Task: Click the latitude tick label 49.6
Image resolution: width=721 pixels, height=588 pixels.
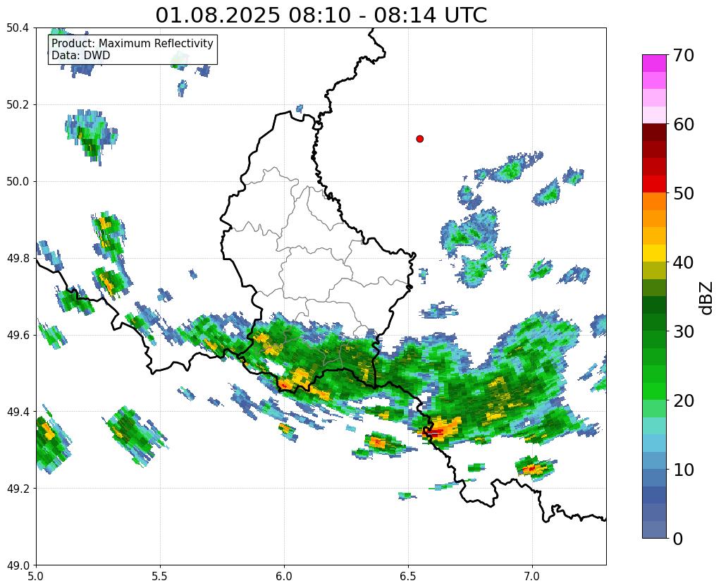Action: pyautogui.click(x=18, y=336)
